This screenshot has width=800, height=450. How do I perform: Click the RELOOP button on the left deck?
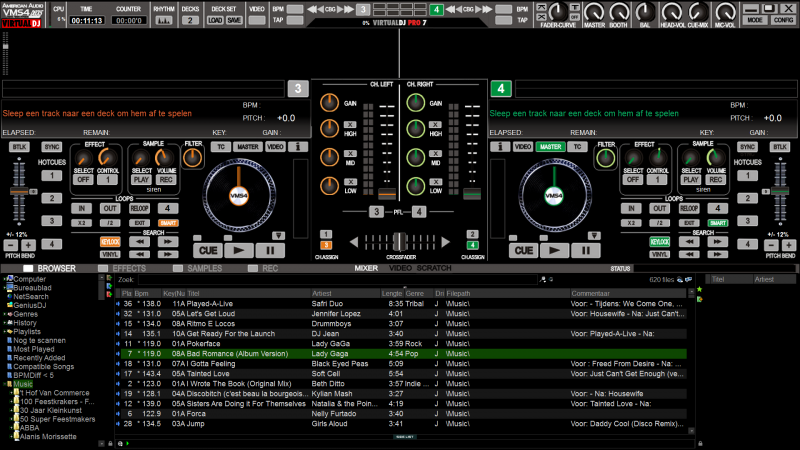[139, 208]
